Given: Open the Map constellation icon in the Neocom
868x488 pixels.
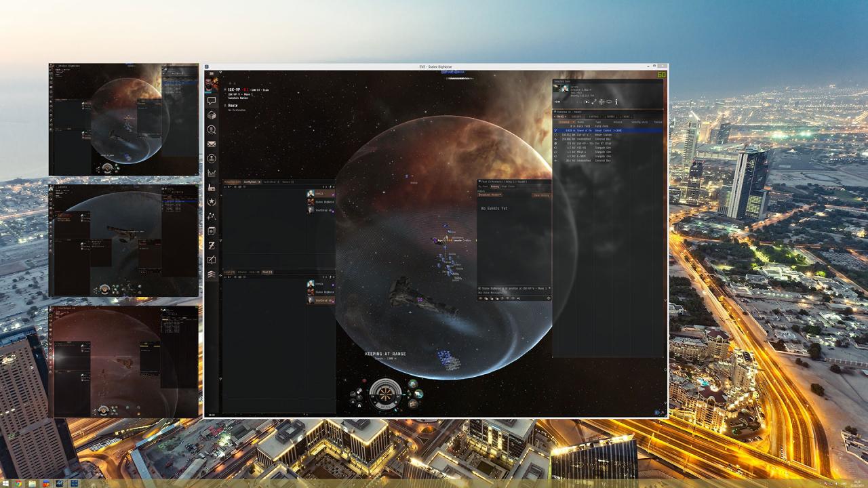Looking at the screenshot, I should (212, 216).
